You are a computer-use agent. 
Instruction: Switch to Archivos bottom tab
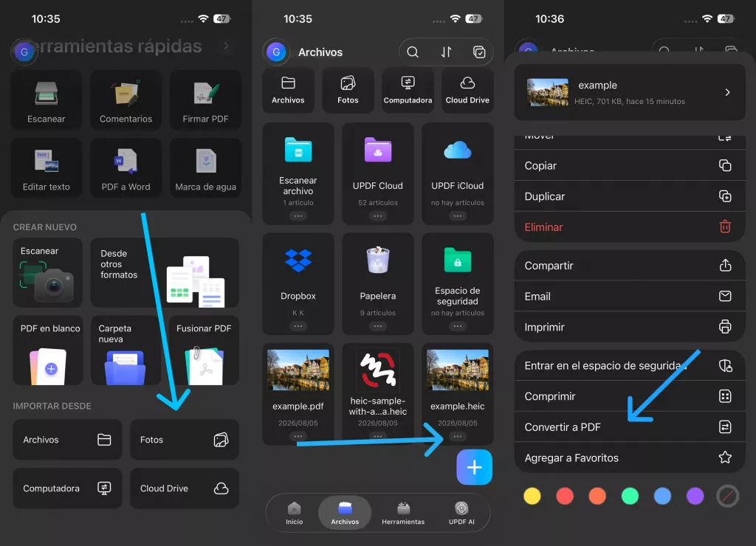(346, 514)
